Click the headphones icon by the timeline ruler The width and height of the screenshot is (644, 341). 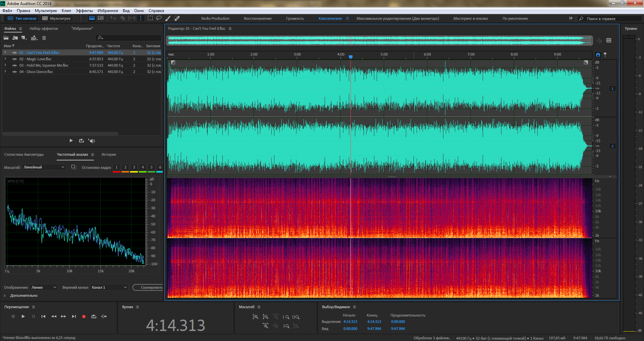(x=598, y=55)
